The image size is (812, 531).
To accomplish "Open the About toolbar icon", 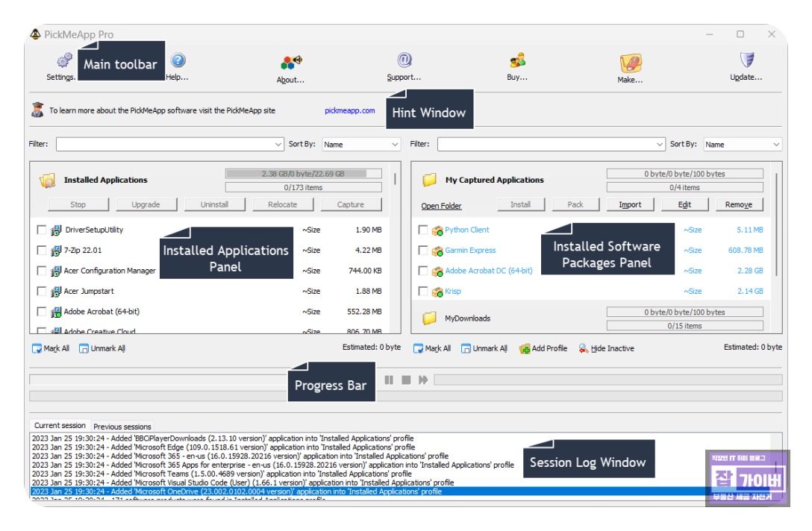I will [291, 63].
